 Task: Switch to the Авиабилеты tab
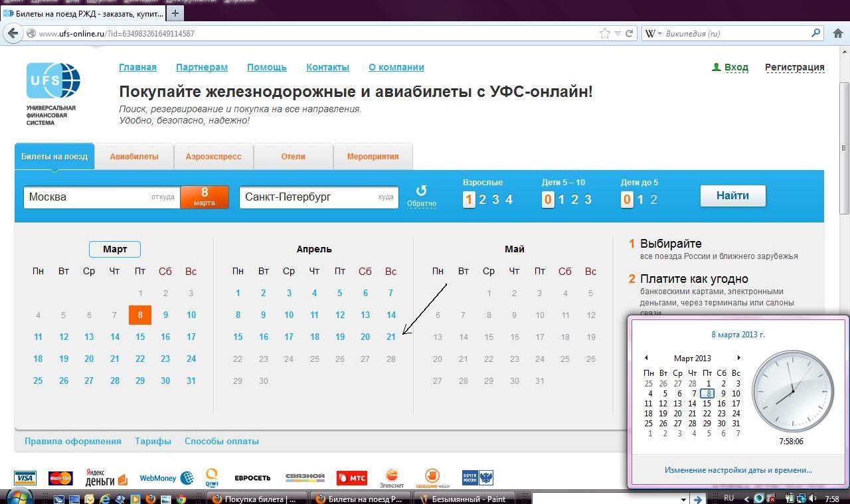point(134,157)
